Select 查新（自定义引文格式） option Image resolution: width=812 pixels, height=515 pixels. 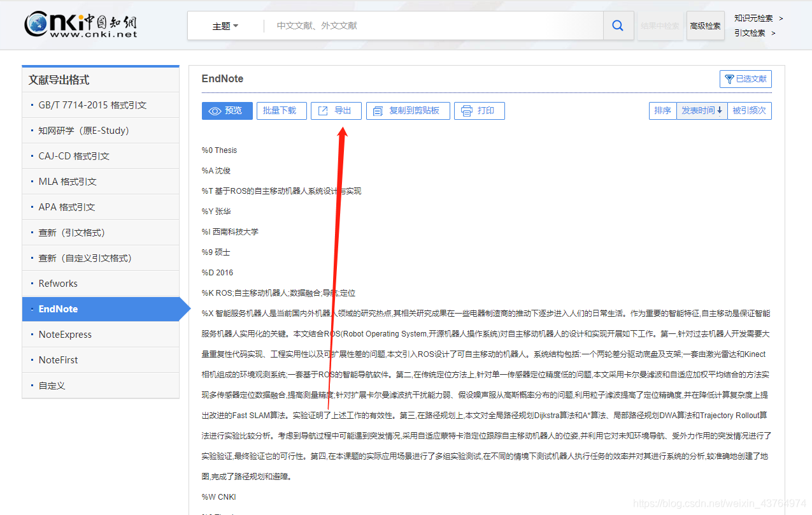point(101,258)
